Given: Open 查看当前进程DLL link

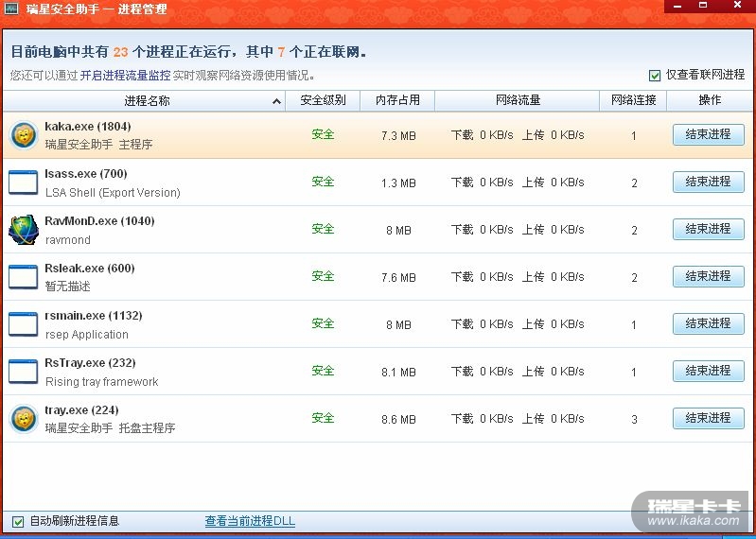Looking at the screenshot, I should pos(250,521).
